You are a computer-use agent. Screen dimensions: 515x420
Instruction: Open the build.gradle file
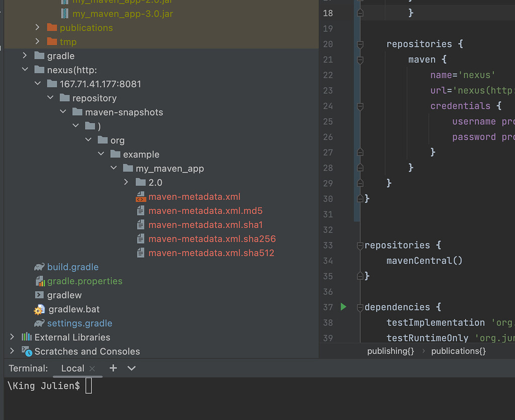click(72, 267)
